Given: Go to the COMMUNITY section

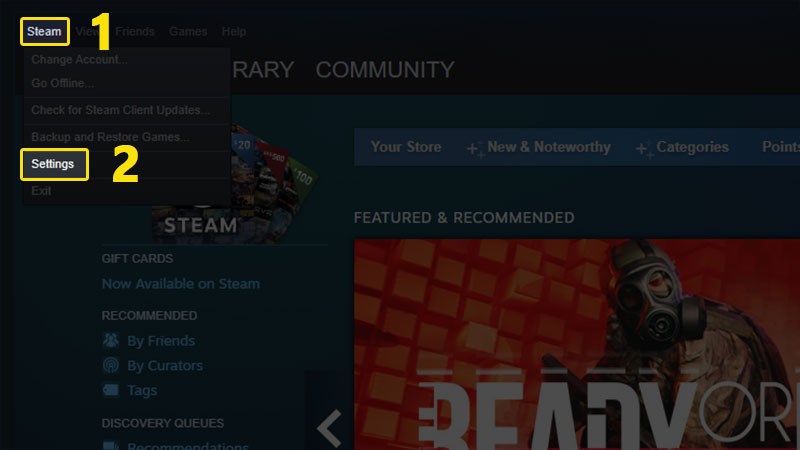Looking at the screenshot, I should (385, 70).
